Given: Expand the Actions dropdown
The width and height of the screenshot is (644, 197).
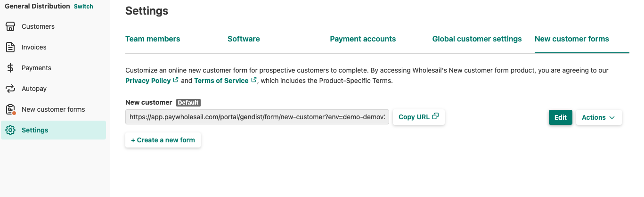Looking at the screenshot, I should pos(598,117).
